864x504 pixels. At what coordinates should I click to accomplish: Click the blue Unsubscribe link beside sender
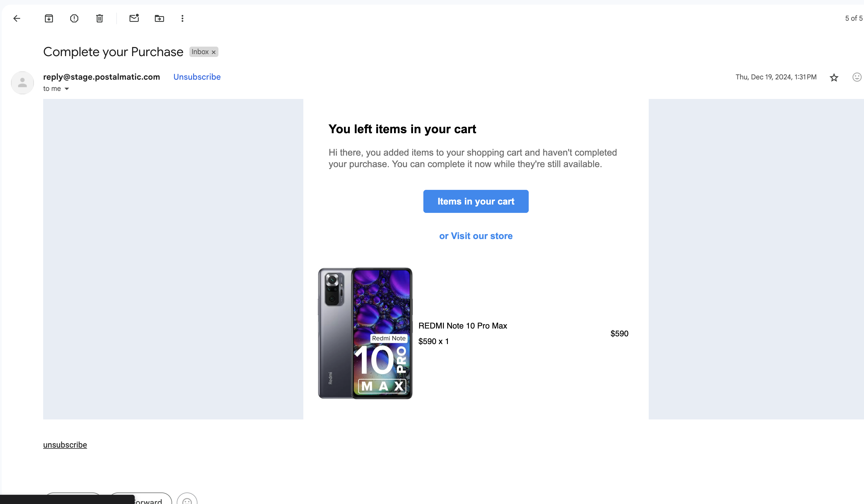pos(197,77)
